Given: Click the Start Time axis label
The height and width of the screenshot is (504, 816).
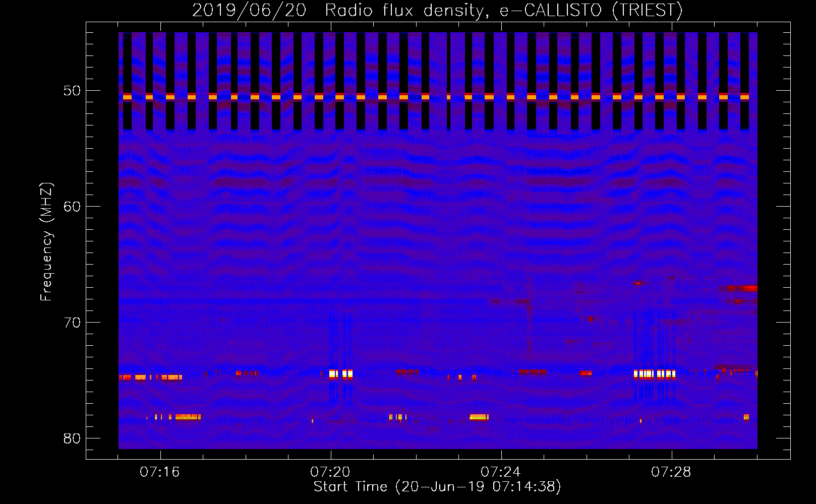Looking at the screenshot, I should point(437,487).
